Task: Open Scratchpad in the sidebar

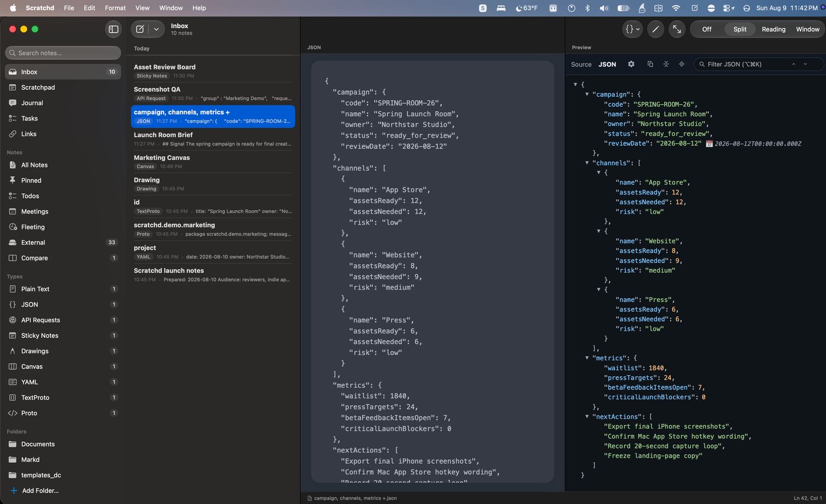Action: click(63, 87)
